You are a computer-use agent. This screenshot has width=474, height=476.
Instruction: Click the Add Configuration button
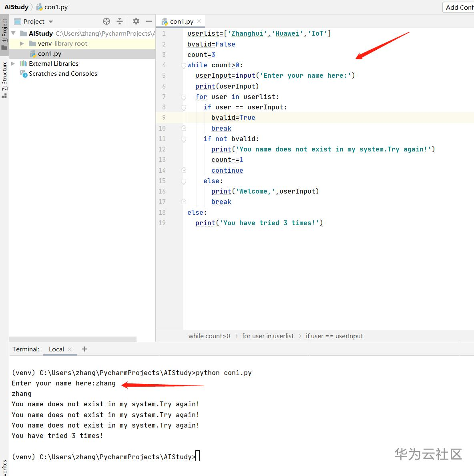coord(458,7)
